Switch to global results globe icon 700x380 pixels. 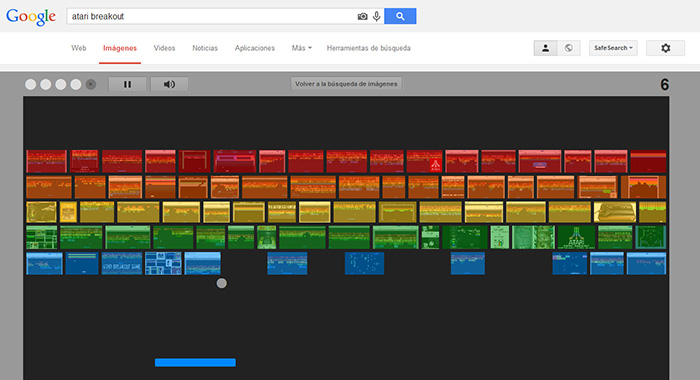click(569, 48)
